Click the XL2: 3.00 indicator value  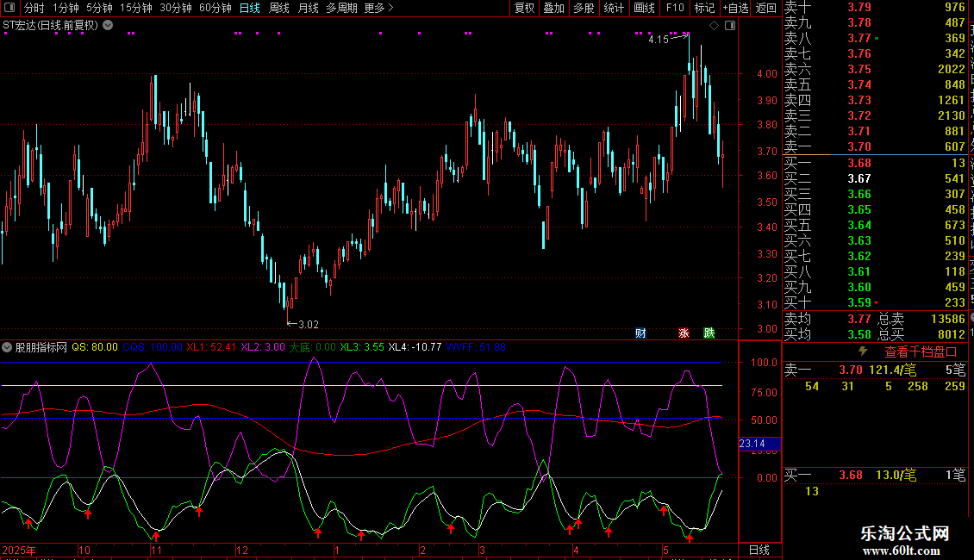(263, 347)
